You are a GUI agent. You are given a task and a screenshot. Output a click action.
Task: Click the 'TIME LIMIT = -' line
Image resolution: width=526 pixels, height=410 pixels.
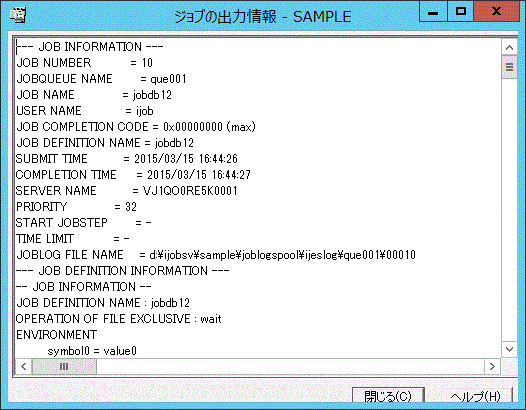(x=73, y=239)
